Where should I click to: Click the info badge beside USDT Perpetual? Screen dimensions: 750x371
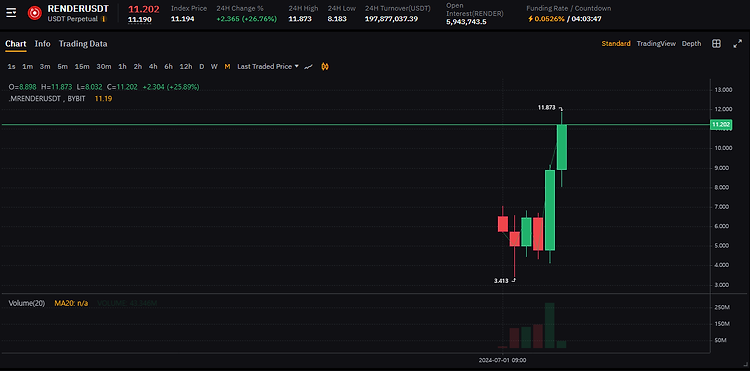click(103, 19)
